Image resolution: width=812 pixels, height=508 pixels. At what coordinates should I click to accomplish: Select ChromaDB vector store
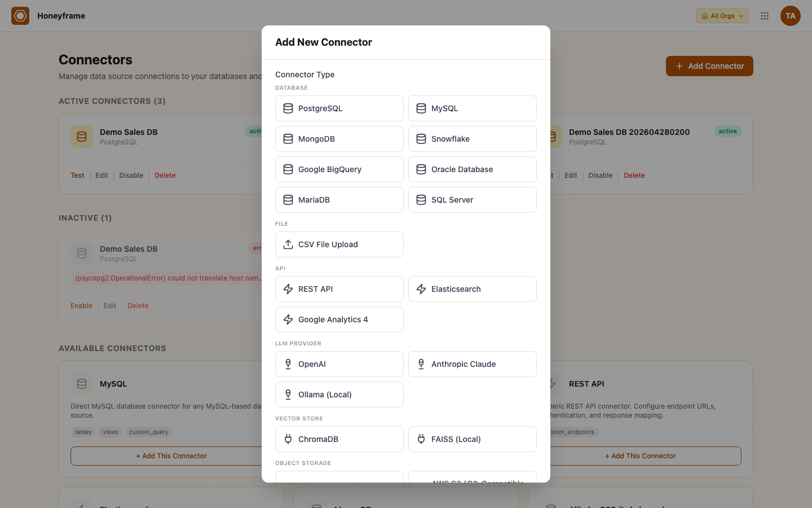[339, 439]
